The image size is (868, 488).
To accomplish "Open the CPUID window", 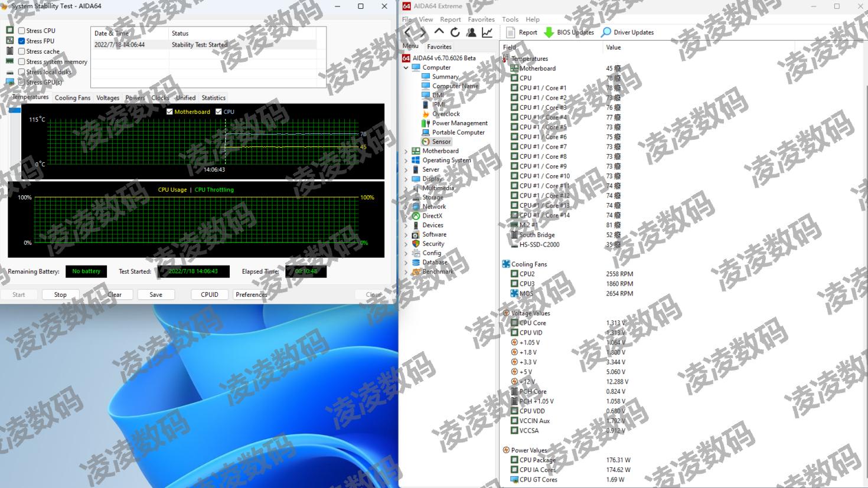I will click(210, 294).
